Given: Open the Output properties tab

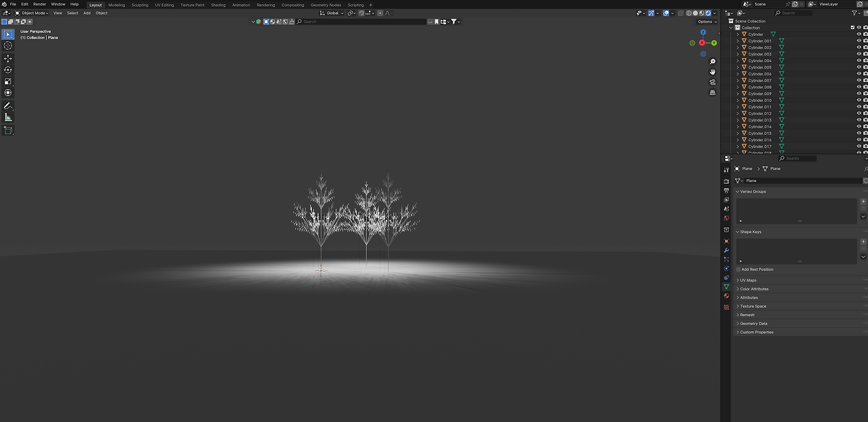Looking at the screenshot, I should pyautogui.click(x=726, y=191).
